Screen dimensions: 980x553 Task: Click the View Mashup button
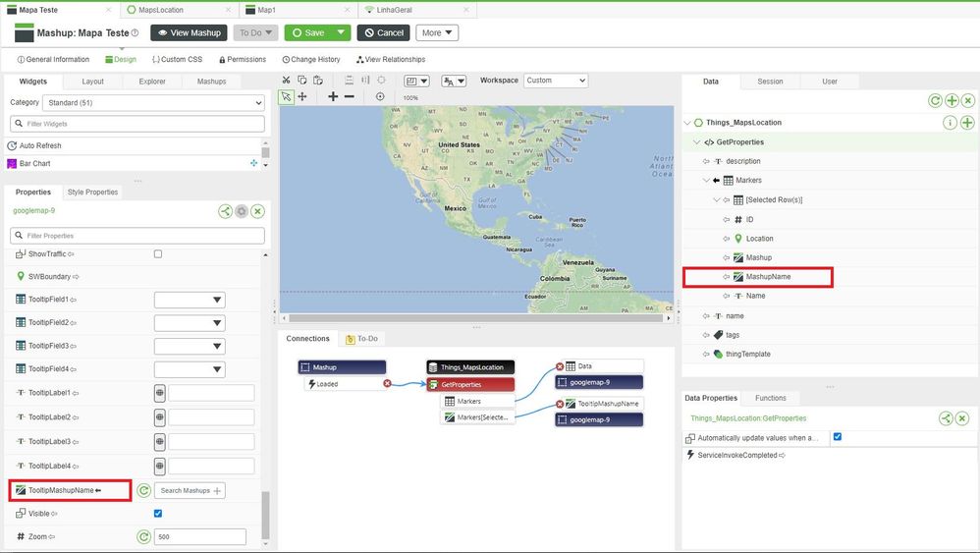tap(189, 32)
